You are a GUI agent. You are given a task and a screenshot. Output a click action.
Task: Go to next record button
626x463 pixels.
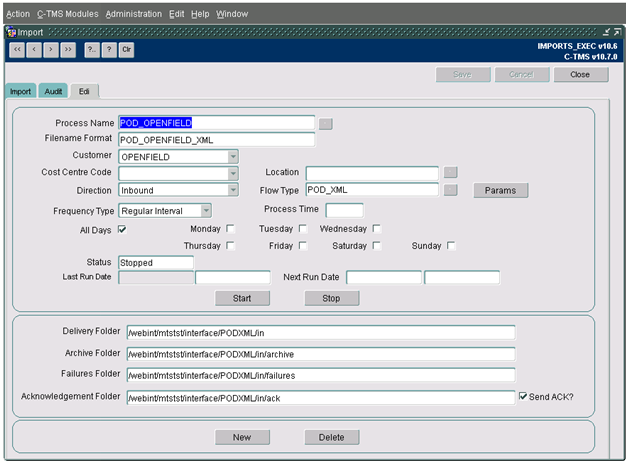(x=51, y=50)
